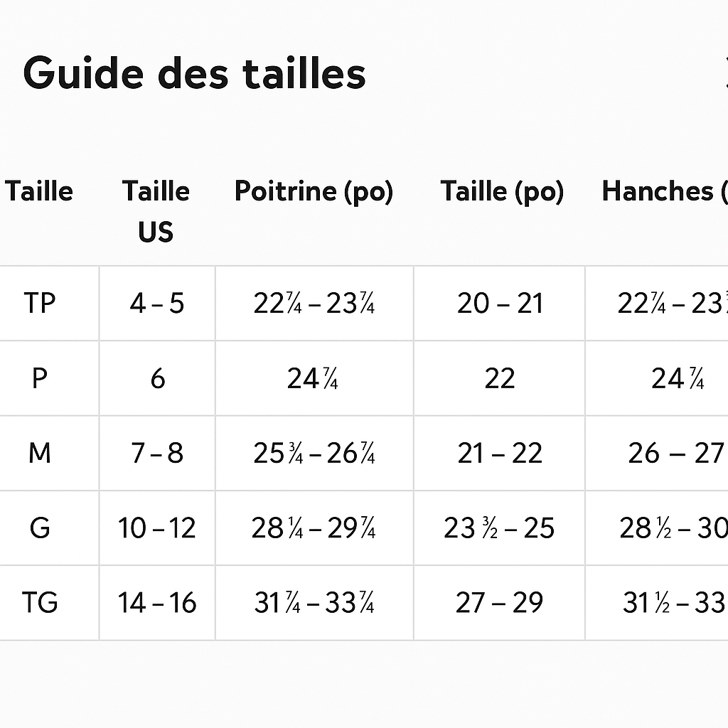Select the waist "20 – 21" cell
This screenshot has width=728, height=728.
(500, 304)
